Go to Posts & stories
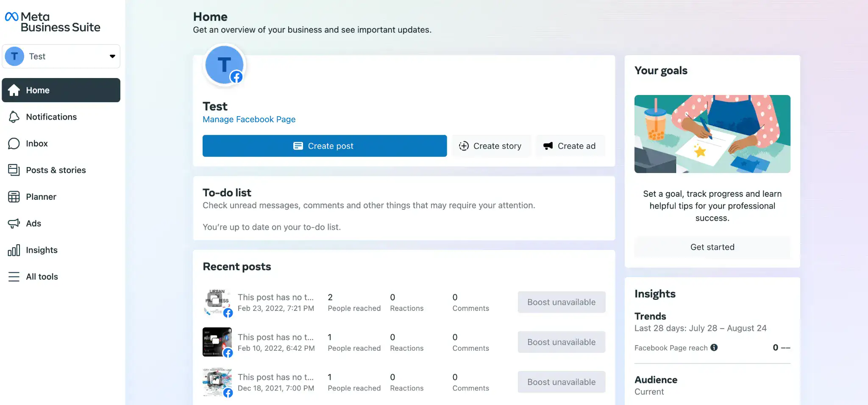The height and width of the screenshot is (405, 868). point(56,170)
